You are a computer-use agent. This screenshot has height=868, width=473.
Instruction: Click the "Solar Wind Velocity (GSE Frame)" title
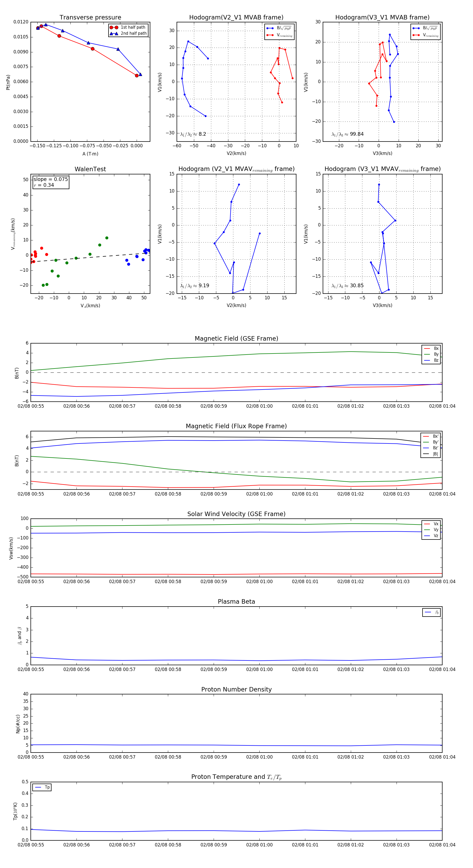236,514
